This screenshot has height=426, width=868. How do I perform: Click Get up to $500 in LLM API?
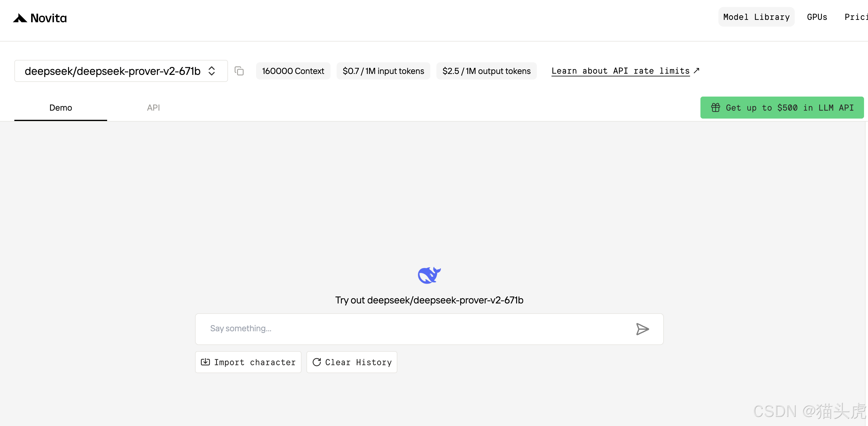click(x=789, y=108)
